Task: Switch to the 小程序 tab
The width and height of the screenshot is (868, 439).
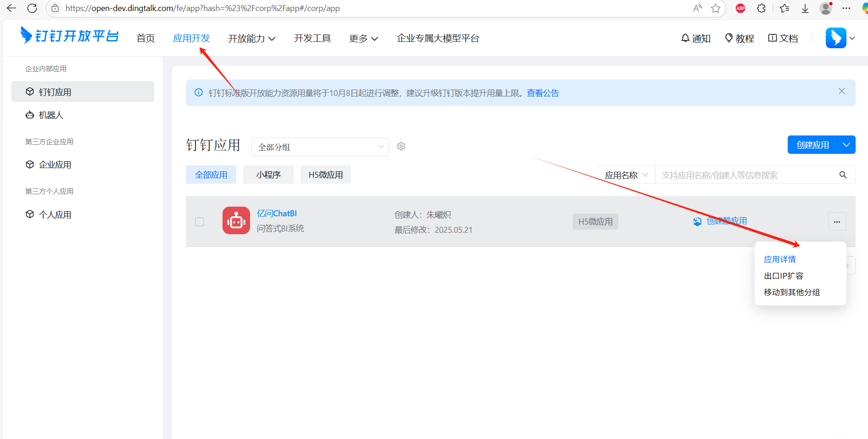Action: (268, 175)
